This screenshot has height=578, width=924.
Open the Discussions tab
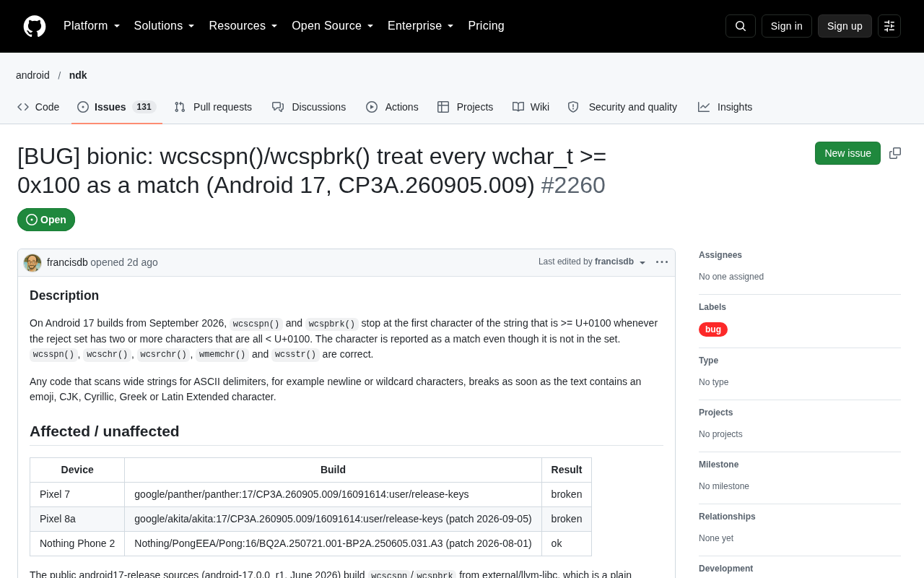(x=309, y=107)
